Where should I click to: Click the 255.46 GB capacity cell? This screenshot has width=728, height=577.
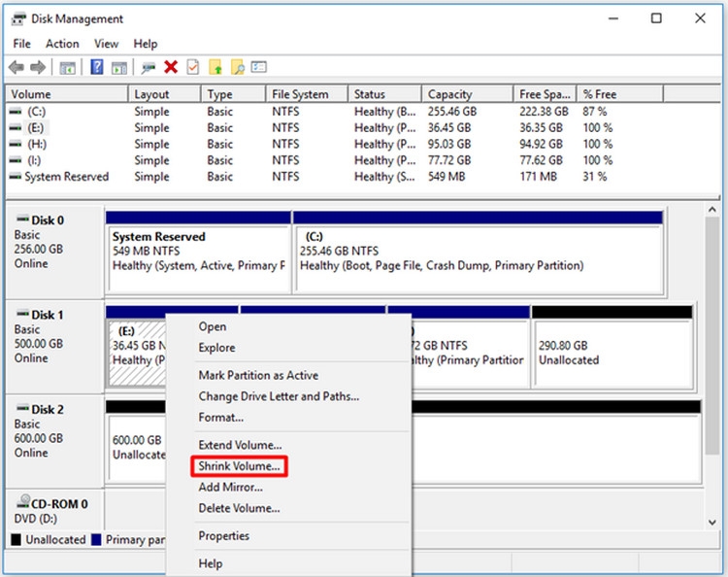452,112
